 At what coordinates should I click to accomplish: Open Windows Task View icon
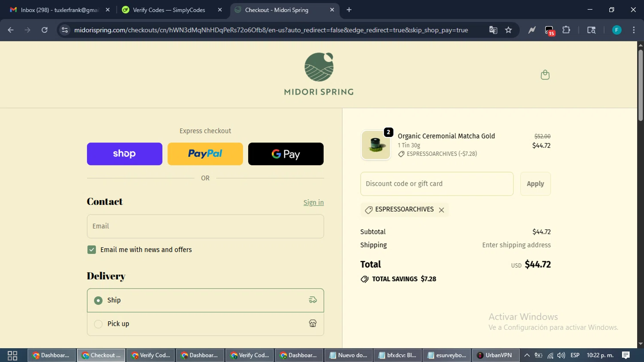(x=12, y=356)
